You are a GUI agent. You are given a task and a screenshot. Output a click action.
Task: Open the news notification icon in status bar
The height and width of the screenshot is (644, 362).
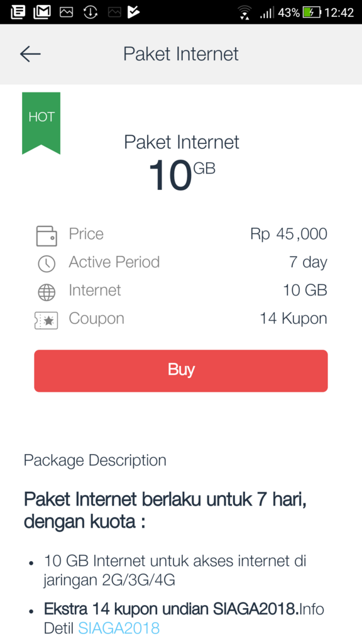[x=18, y=13]
